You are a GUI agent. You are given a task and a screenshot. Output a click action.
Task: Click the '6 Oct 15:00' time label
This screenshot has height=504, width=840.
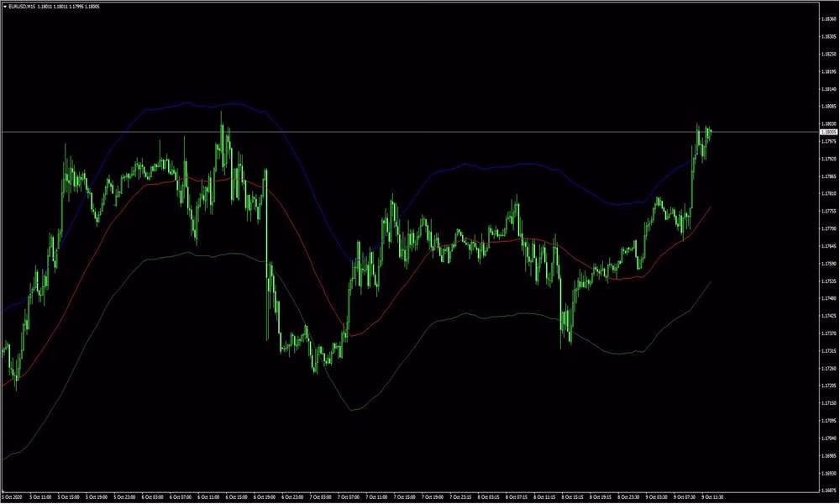236,497
